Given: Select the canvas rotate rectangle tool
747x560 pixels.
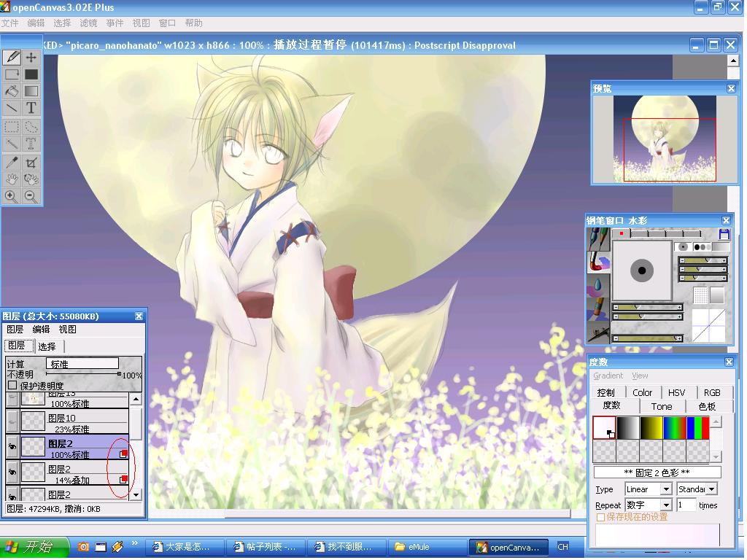Looking at the screenshot, I should (12, 74).
